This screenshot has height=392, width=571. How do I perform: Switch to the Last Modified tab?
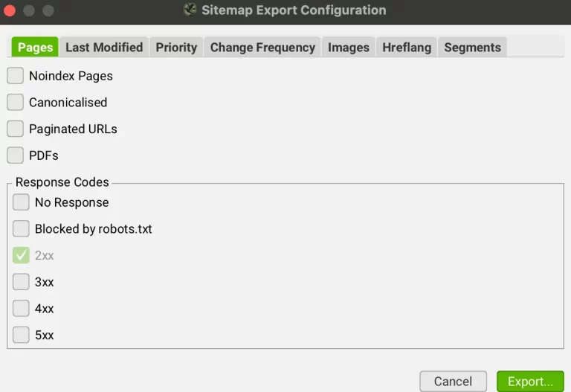coord(104,48)
